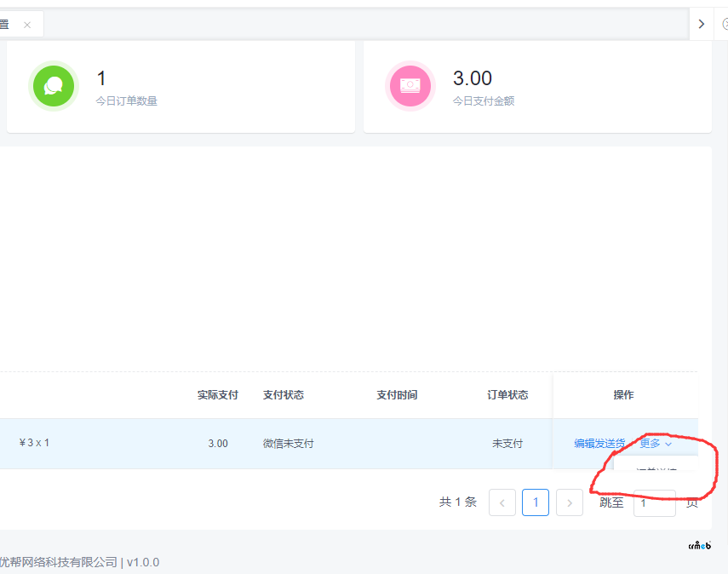Click the 微信未支付 cell
This screenshot has width=728, height=574.
[x=289, y=444]
